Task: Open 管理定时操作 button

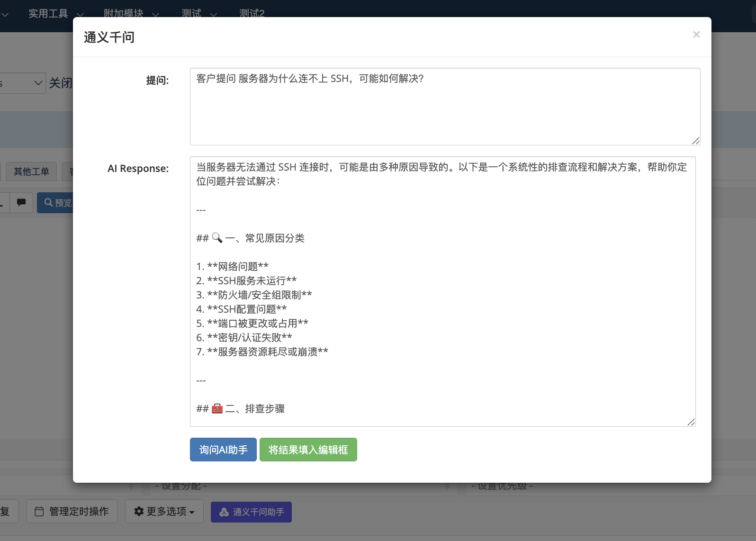Action: pyautogui.click(x=72, y=511)
